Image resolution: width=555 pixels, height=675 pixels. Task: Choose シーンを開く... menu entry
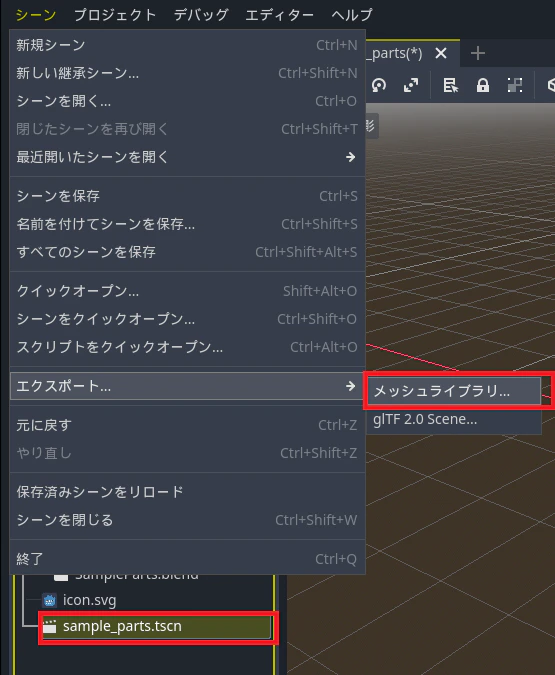tap(187, 101)
